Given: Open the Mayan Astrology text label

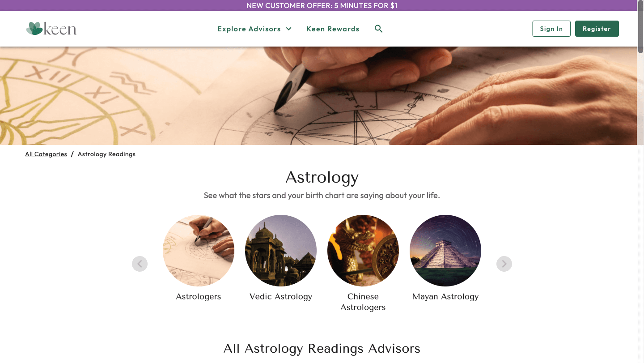Looking at the screenshot, I should point(445,296).
